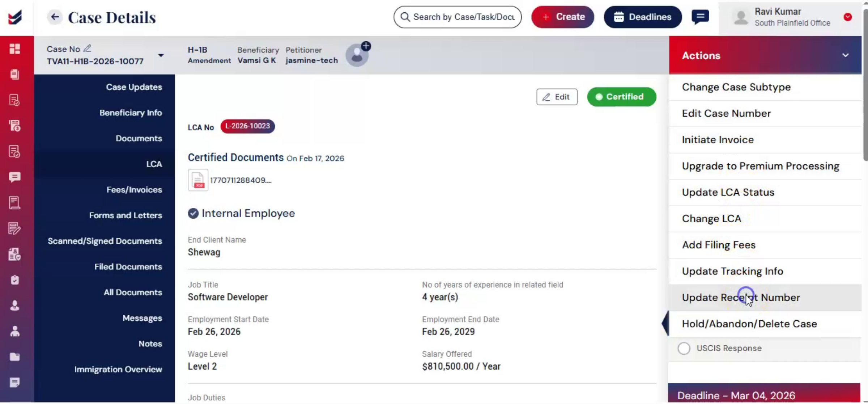
Task: Click the Deadline – Mar 04, 2026 banner
Action: tap(764, 394)
